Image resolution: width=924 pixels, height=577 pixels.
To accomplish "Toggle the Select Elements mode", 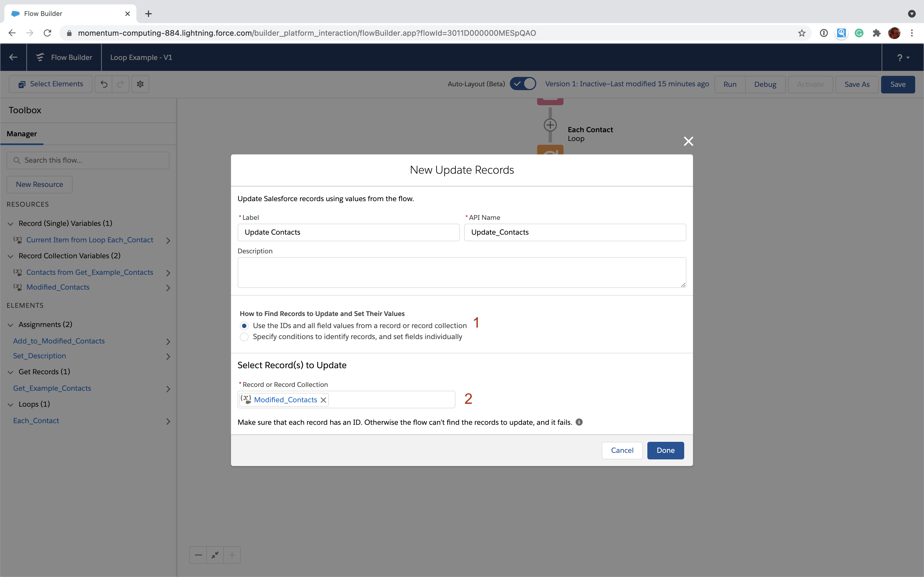I will tap(50, 84).
